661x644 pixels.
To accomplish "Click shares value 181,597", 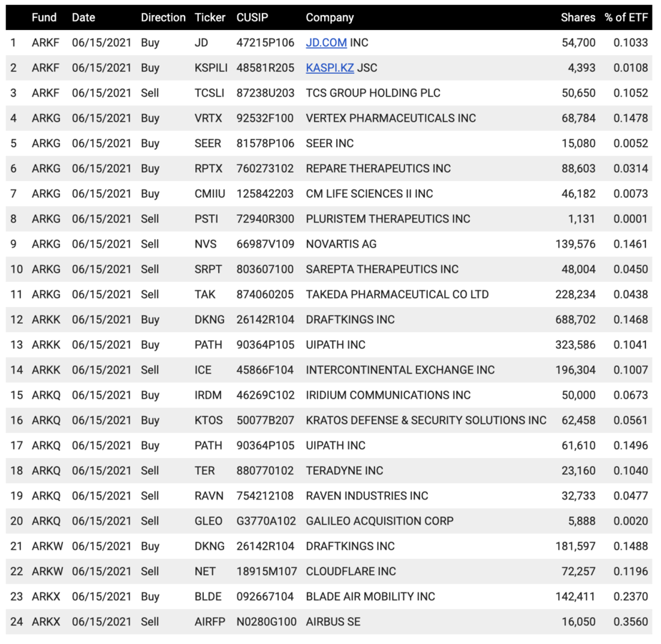I will pos(575,546).
